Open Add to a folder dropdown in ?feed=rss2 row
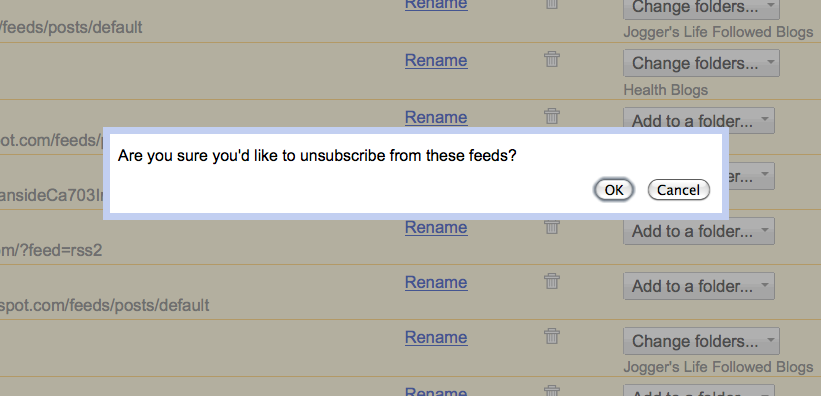Image resolution: width=821 pixels, height=396 pixels. coord(698,231)
